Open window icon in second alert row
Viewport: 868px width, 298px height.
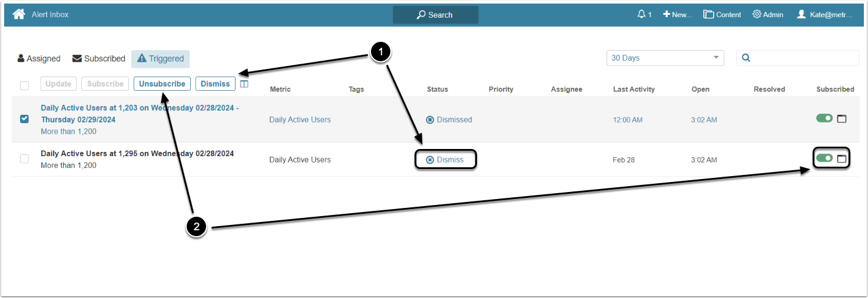click(x=842, y=158)
